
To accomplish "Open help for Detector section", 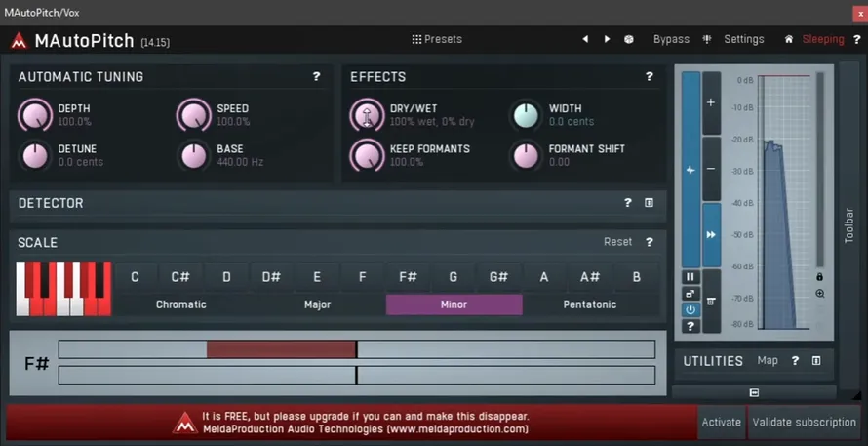I will [x=628, y=203].
